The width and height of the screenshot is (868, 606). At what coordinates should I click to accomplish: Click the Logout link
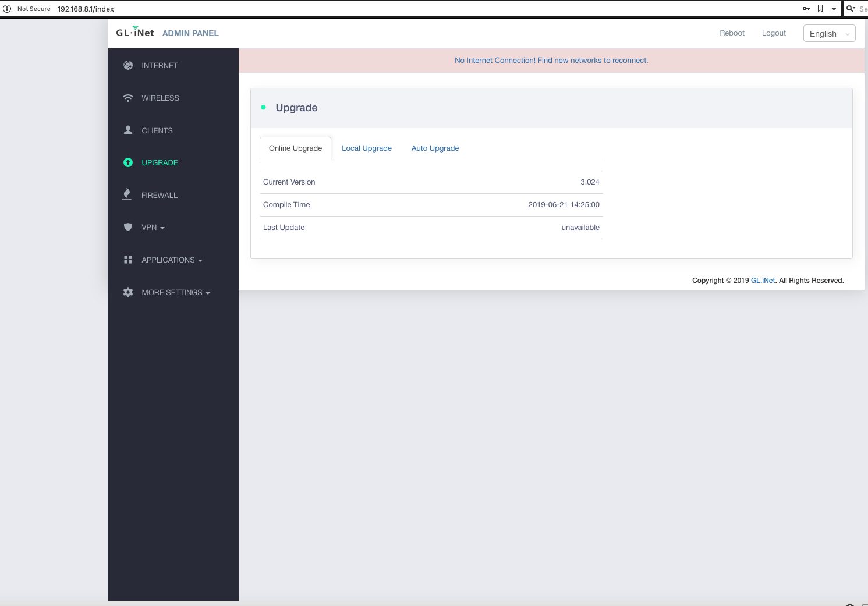(x=774, y=33)
